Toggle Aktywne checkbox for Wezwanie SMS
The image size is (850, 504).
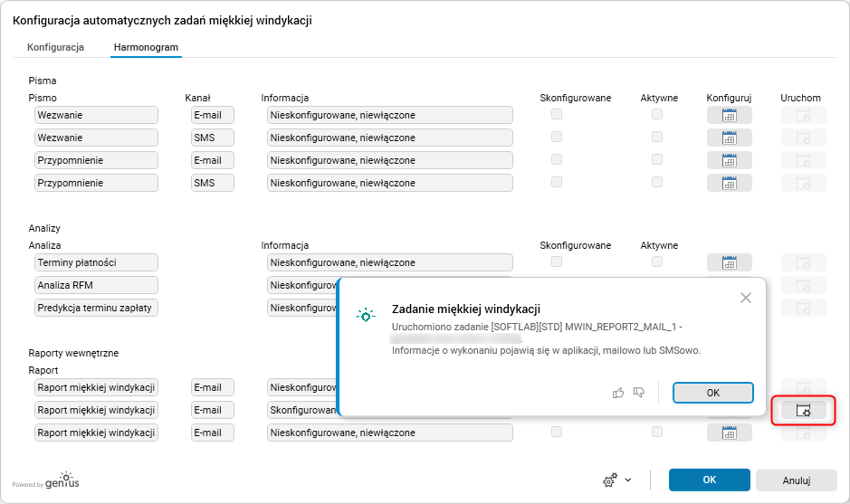(x=657, y=138)
